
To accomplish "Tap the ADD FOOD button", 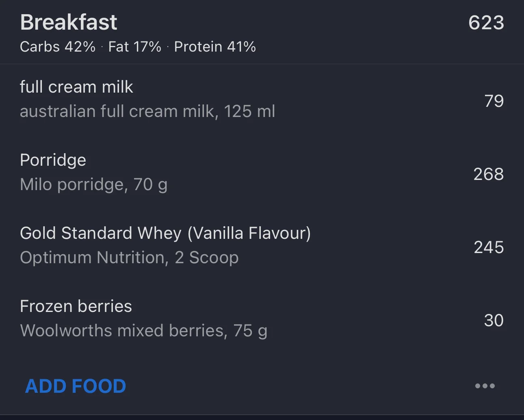I will (76, 386).
